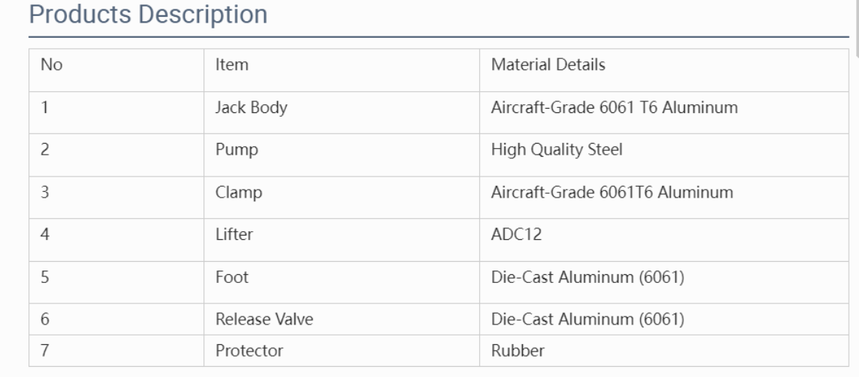Click the vertical scrollbar at right edge
Viewport: 859px width, 377px height.
point(856,188)
